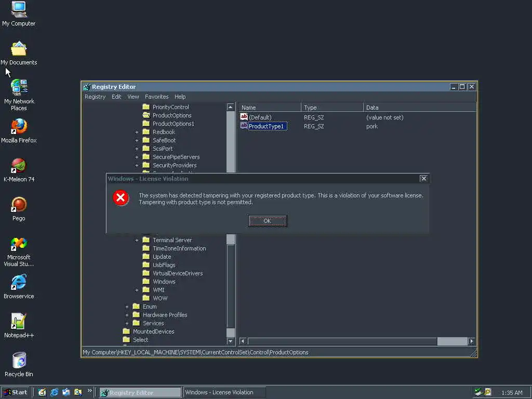532x399 pixels.
Task: Click the VirtualDeviceDrivers folder icon
Action: pyautogui.click(x=146, y=273)
